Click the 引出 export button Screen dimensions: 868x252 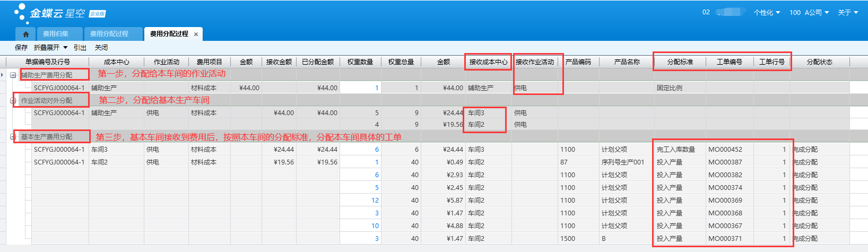(x=80, y=48)
